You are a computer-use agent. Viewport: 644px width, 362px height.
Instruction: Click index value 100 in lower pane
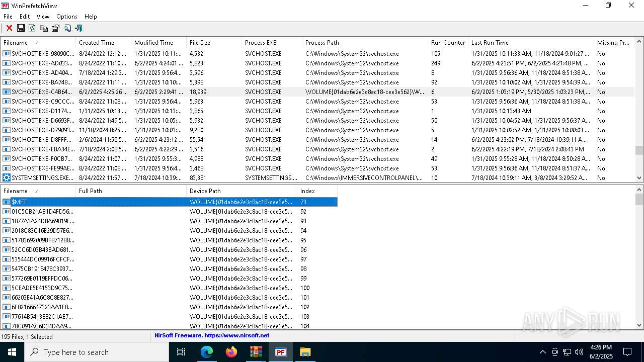point(305,288)
